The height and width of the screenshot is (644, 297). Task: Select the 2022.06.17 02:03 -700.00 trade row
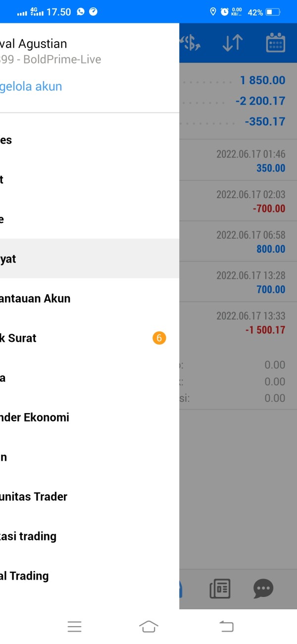[238, 201]
